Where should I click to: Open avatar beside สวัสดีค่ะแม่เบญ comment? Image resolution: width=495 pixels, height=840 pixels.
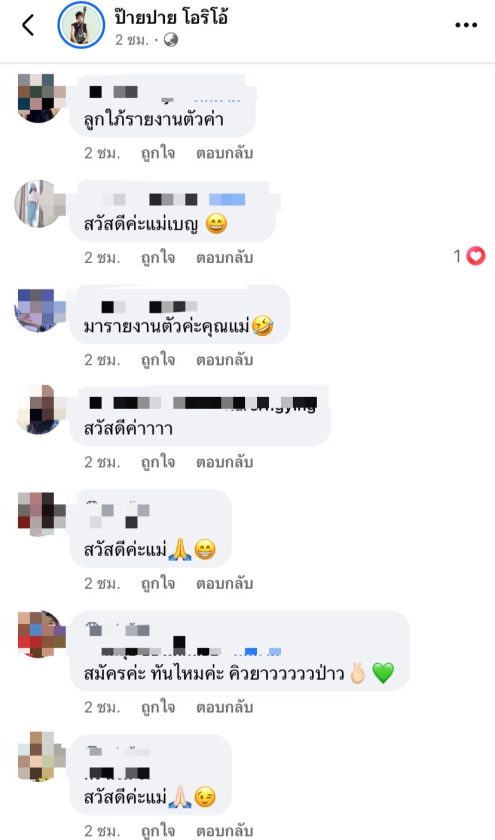[40, 204]
